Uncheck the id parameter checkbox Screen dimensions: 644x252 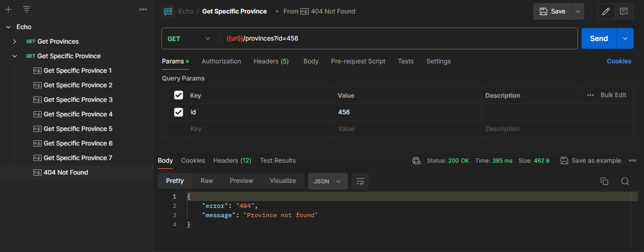pos(179,112)
